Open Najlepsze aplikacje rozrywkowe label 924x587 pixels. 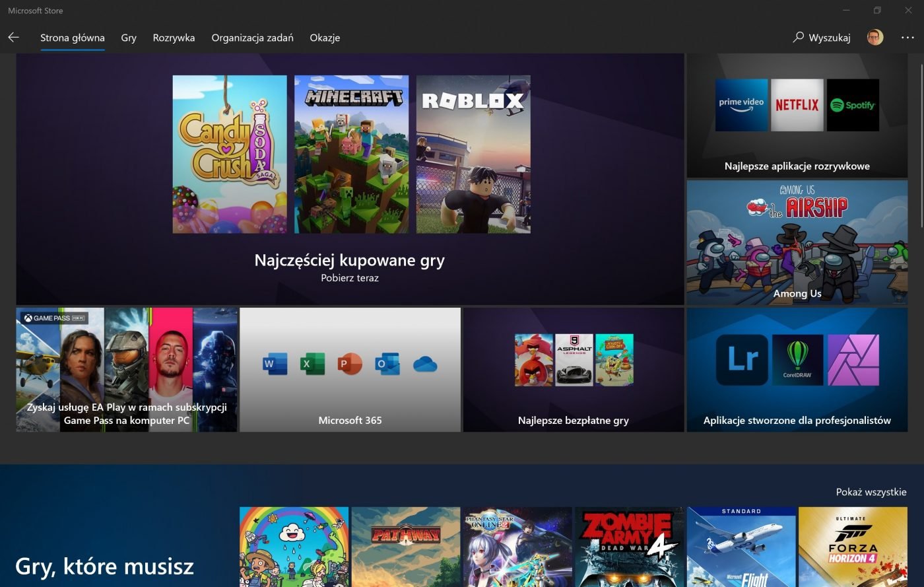797,166
